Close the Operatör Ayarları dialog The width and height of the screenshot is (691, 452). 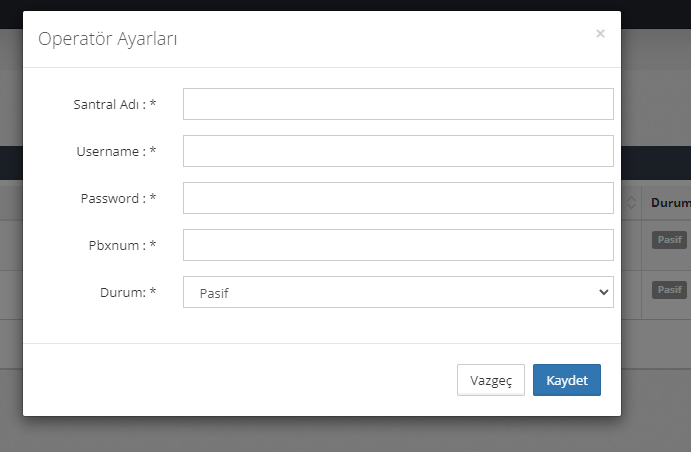click(x=600, y=33)
